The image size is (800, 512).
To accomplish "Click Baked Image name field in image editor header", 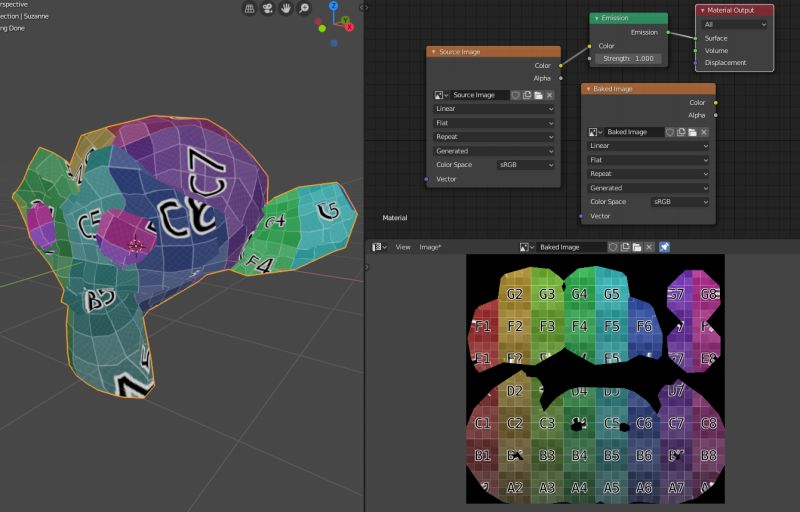I will pyautogui.click(x=571, y=247).
